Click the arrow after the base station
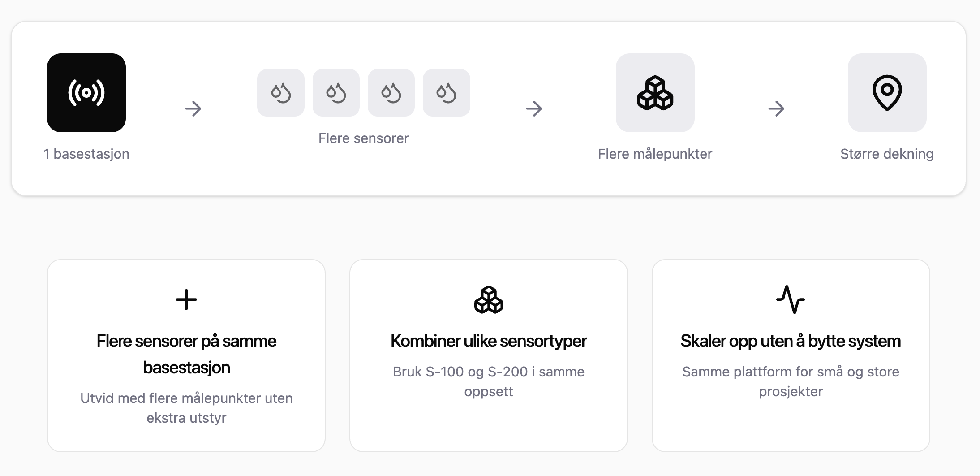 [193, 108]
